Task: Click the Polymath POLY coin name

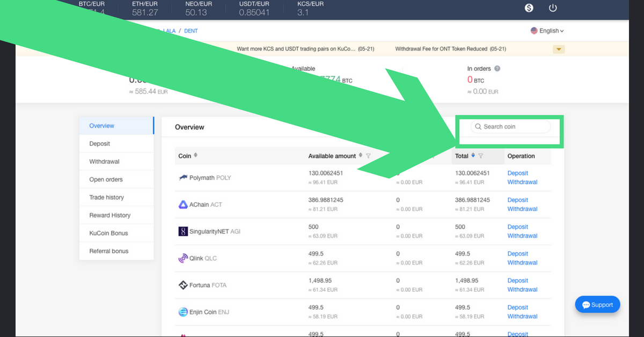Action: [210, 178]
